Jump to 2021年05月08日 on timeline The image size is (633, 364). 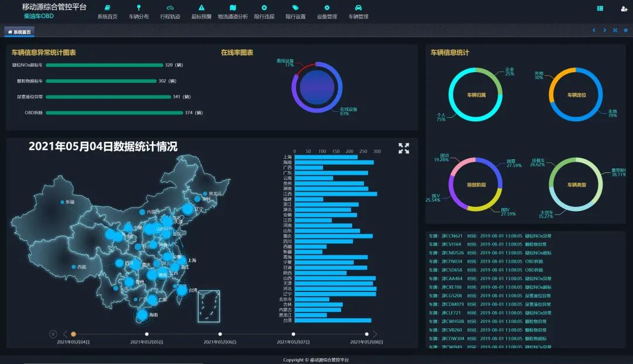366,334
